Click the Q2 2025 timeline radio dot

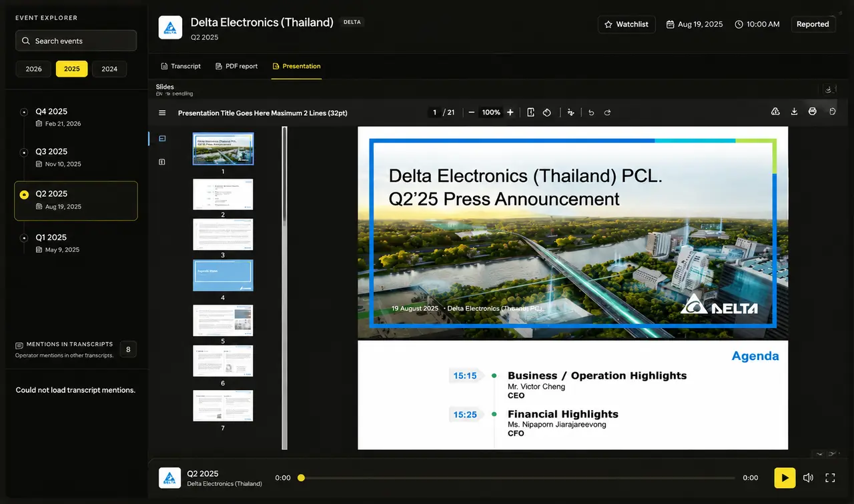coord(25,195)
